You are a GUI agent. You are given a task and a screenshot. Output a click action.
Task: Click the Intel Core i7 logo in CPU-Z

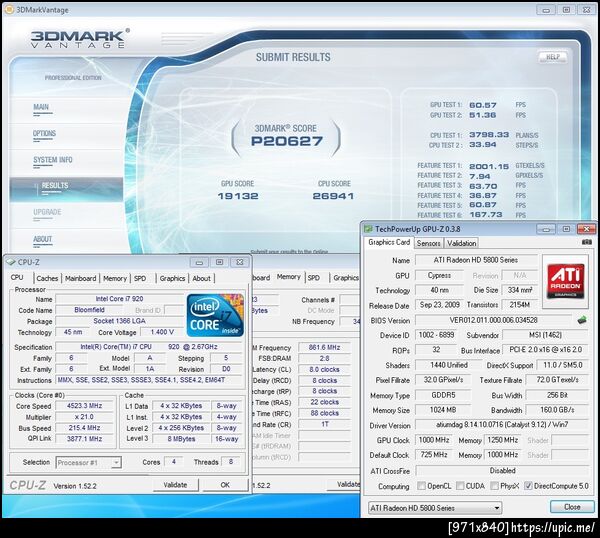tap(215, 315)
